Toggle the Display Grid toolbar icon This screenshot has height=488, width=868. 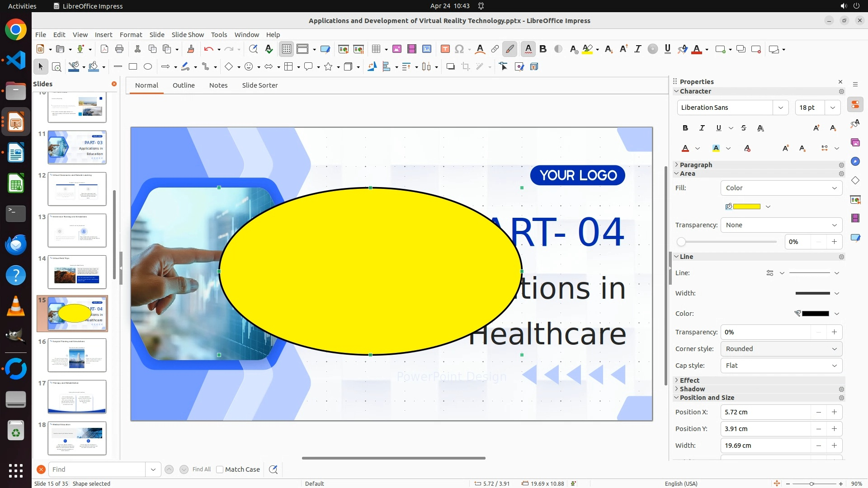[287, 49]
